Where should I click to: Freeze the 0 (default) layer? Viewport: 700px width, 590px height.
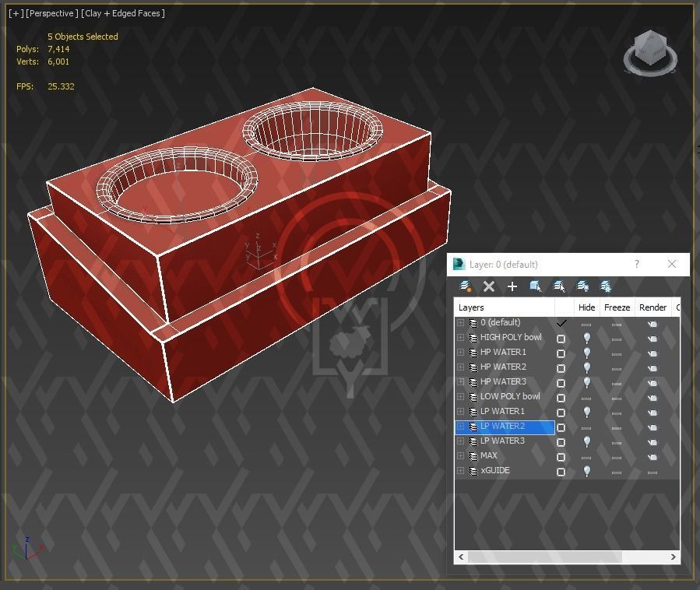tap(617, 325)
